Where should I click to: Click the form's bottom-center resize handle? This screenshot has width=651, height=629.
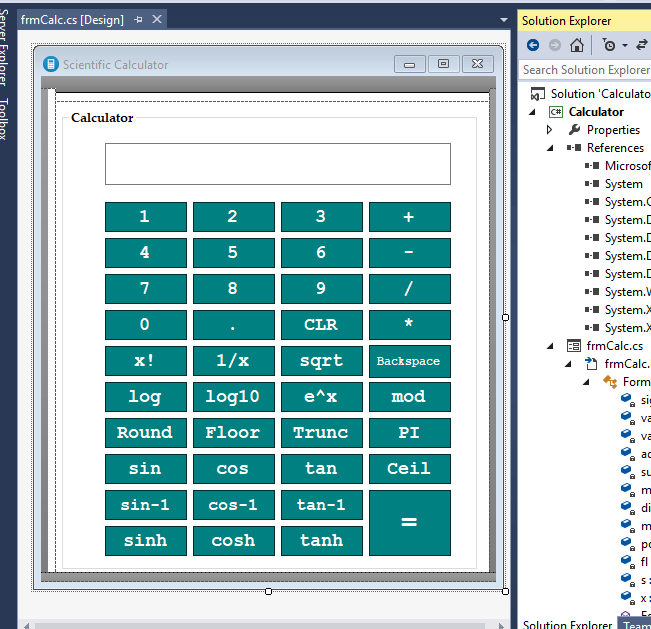(x=269, y=591)
